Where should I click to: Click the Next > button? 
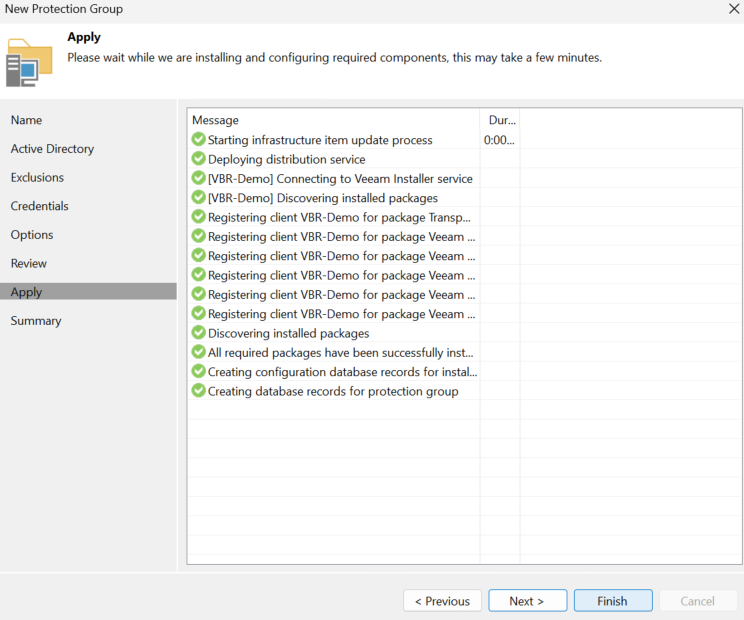(x=527, y=601)
